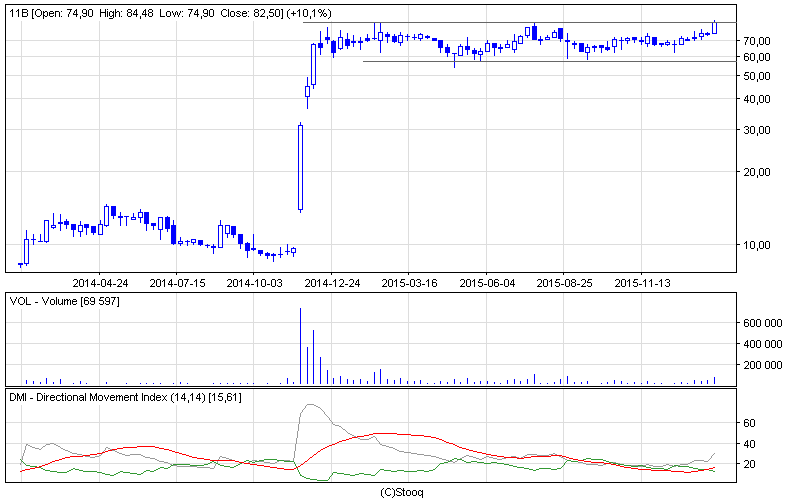
Task: Click the 400 000 volume axis label
Action: pos(762,344)
